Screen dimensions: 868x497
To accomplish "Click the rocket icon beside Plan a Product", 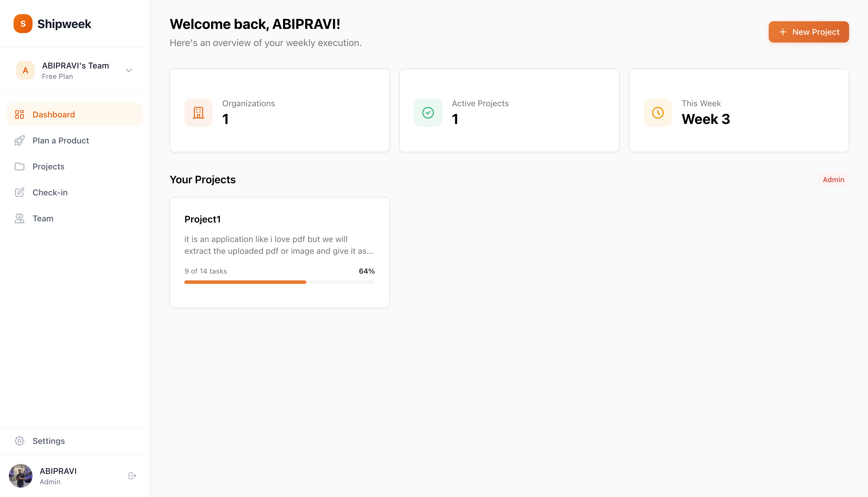I will [x=19, y=140].
